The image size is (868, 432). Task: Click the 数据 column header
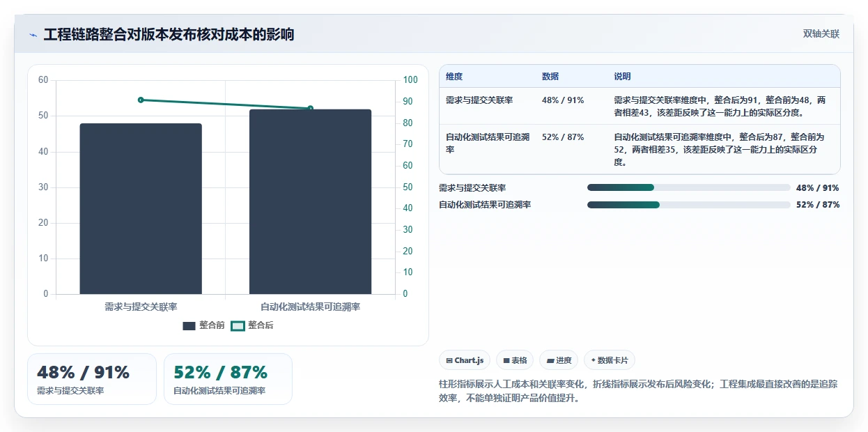pos(550,77)
